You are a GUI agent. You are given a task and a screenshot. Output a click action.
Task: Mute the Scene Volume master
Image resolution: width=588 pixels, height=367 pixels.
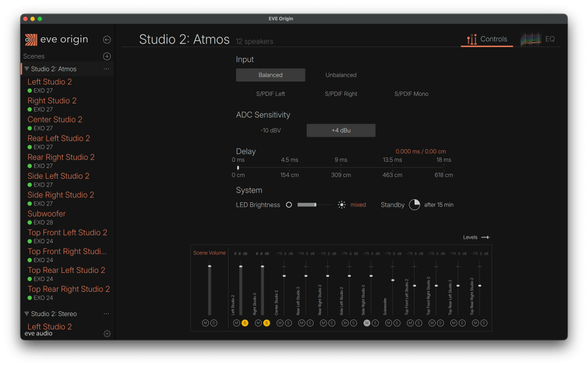tap(205, 323)
